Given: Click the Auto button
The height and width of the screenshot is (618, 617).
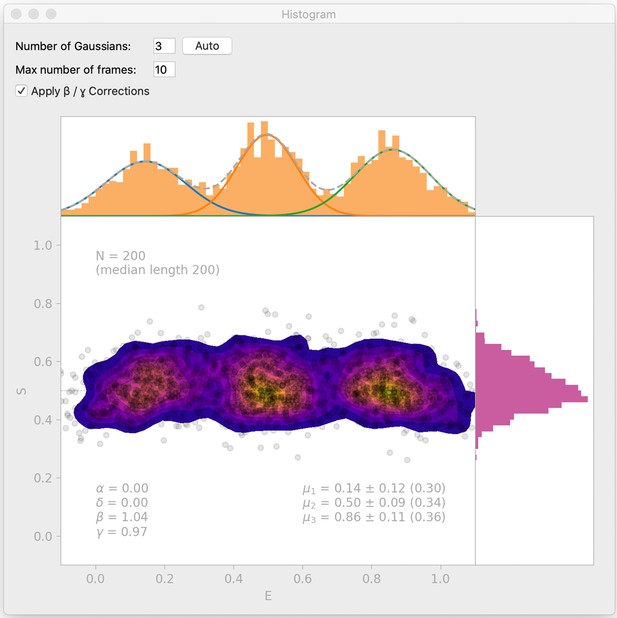Looking at the screenshot, I should pyautogui.click(x=207, y=46).
